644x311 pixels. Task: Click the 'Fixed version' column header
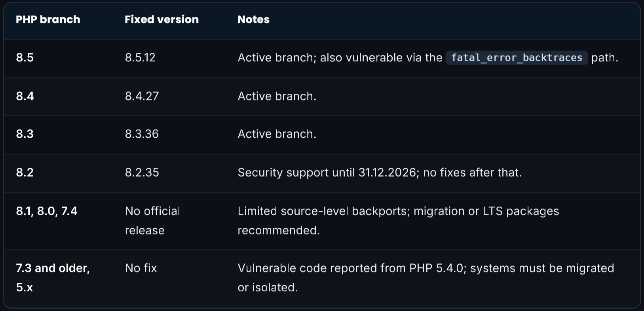click(x=161, y=19)
